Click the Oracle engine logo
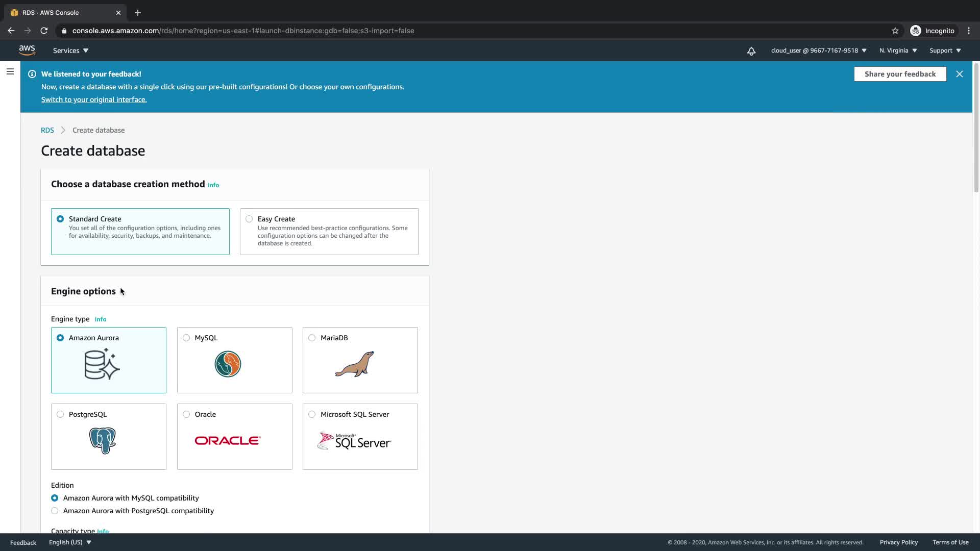Screen dimensions: 980x551 (228, 440)
